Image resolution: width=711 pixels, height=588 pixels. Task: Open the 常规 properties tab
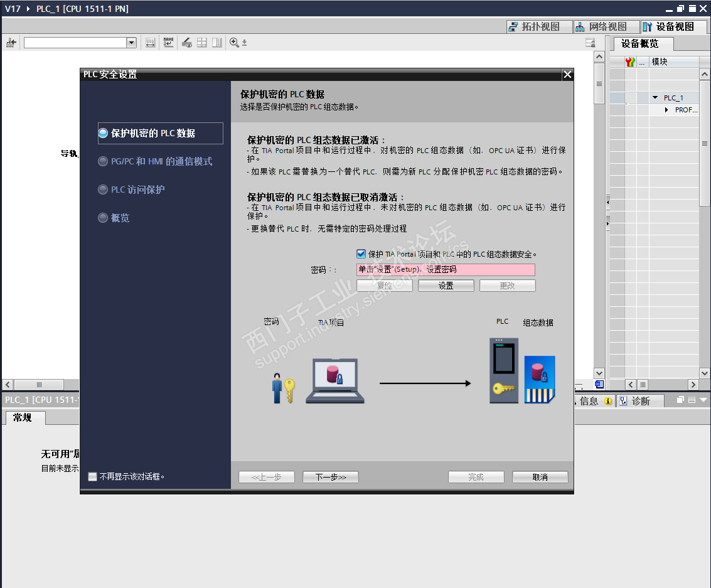point(25,417)
